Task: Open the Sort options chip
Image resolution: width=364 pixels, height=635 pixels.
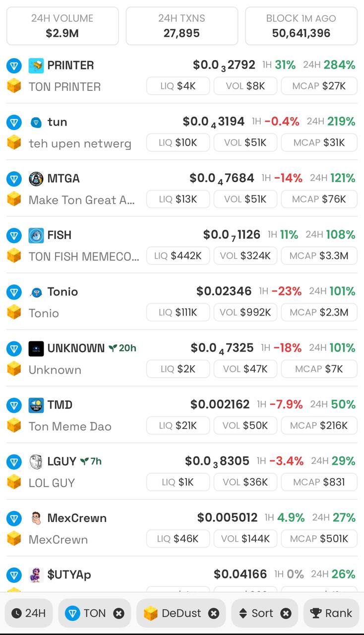Action: 256,613
